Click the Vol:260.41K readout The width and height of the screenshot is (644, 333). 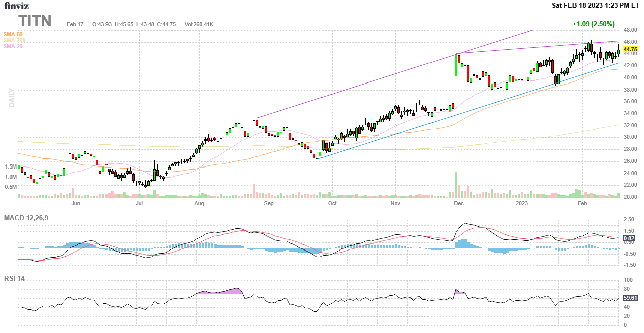click(199, 24)
